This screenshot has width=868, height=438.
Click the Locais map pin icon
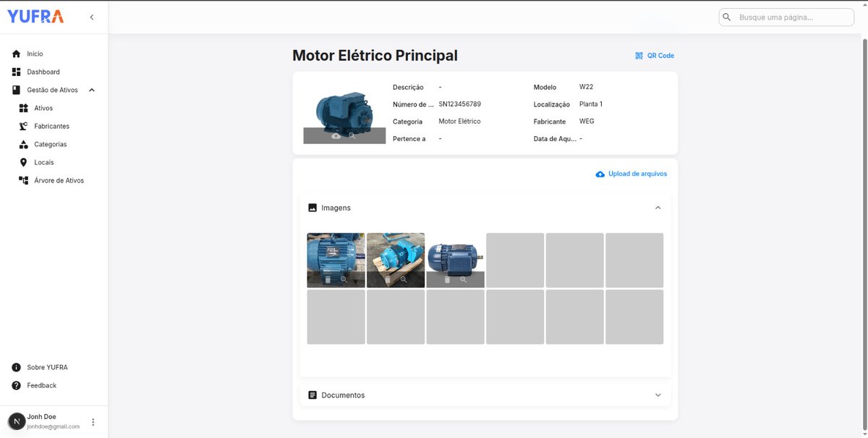coord(23,162)
